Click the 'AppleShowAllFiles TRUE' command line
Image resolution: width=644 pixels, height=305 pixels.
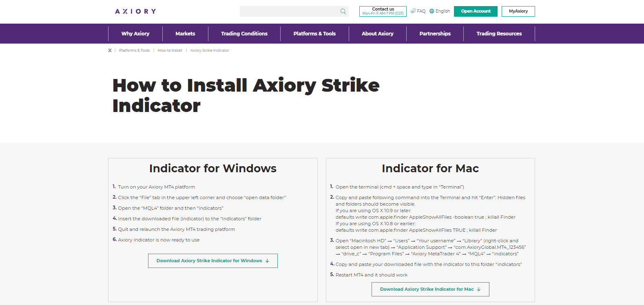(416, 230)
